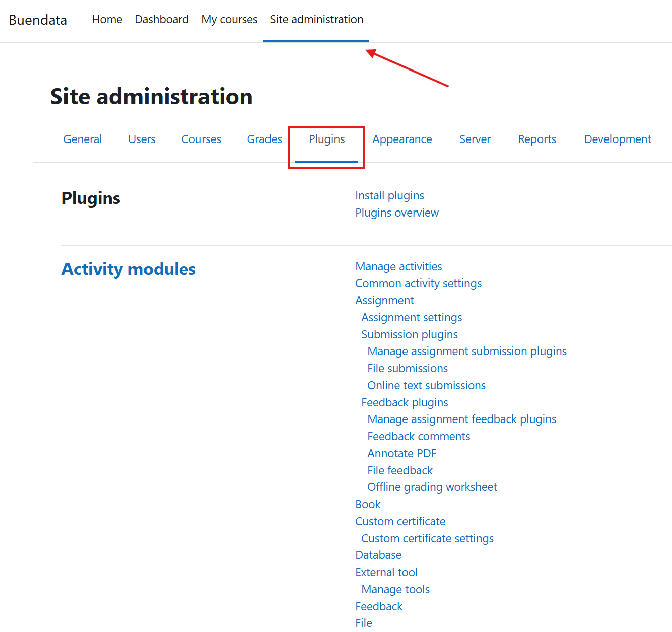Switch to the Server tab
The height and width of the screenshot is (632, 672).
(x=475, y=139)
